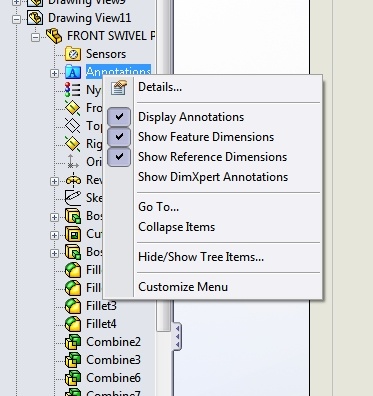Expand the Cut feature node
This screenshot has height=396, width=373.
pyautogui.click(x=54, y=235)
